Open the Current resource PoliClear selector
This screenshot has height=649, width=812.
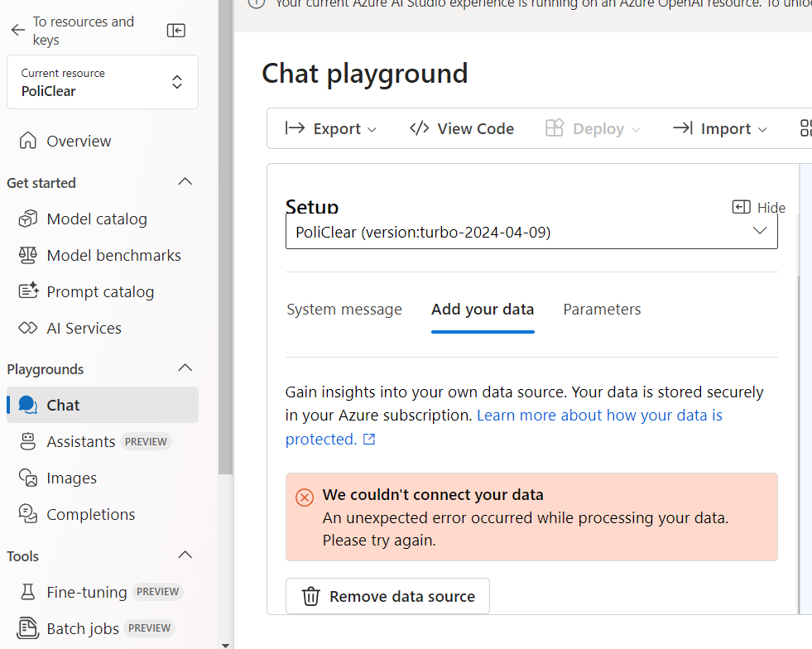pos(103,82)
